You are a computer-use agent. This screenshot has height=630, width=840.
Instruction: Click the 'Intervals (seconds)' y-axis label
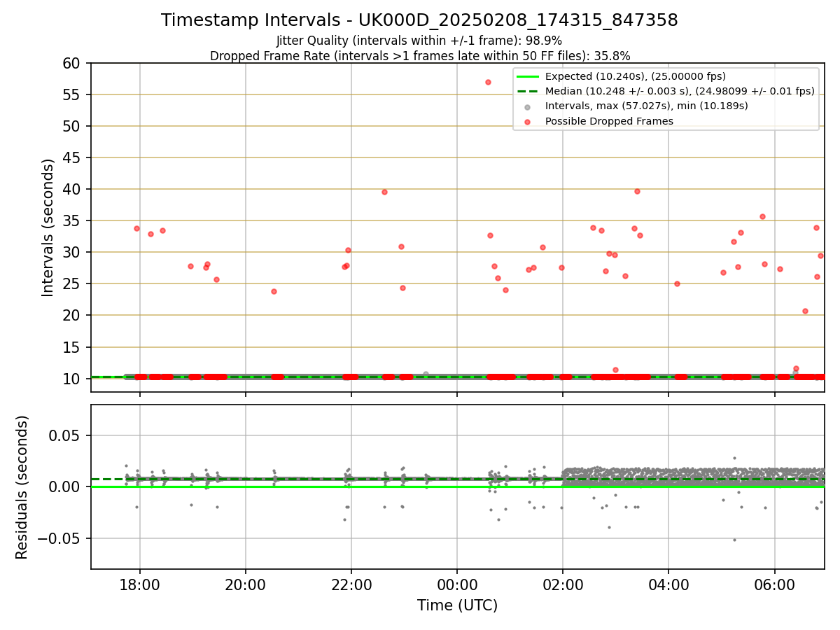[48, 227]
